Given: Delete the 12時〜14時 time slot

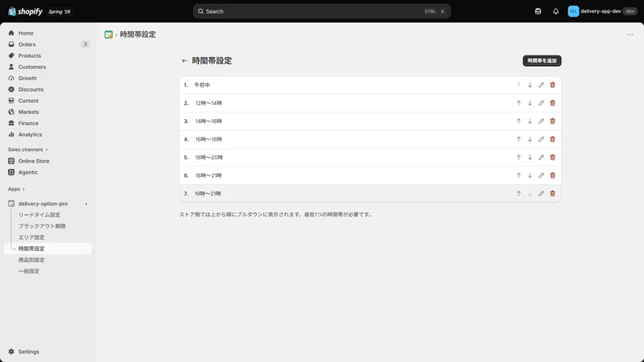Looking at the screenshot, I should (552, 103).
